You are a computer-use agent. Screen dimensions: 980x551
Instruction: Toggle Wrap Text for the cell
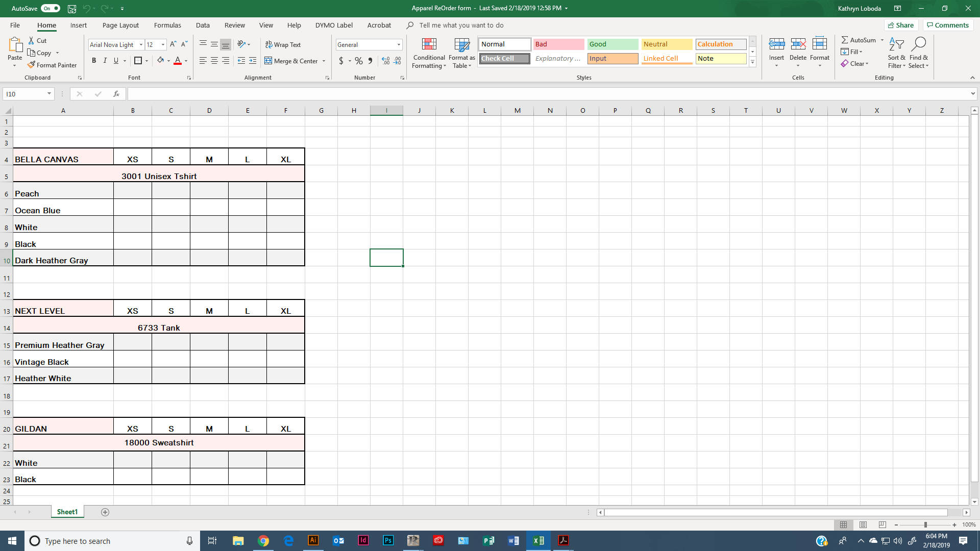click(x=283, y=45)
